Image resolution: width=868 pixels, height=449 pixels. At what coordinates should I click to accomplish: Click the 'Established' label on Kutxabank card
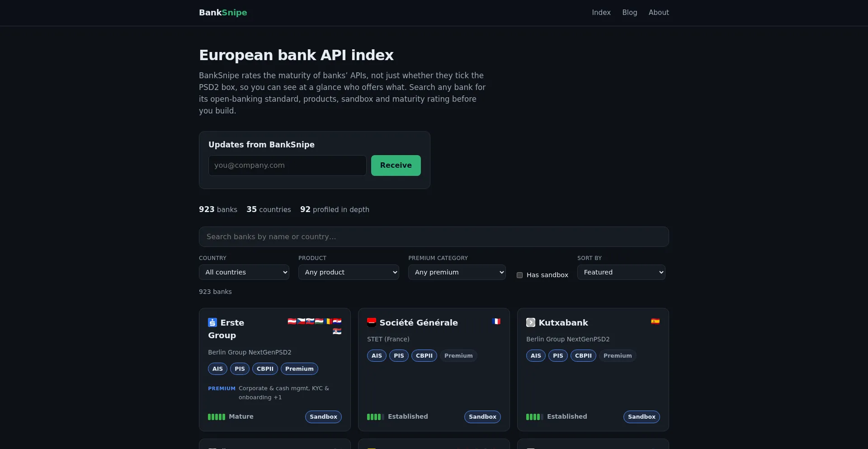pos(567,417)
